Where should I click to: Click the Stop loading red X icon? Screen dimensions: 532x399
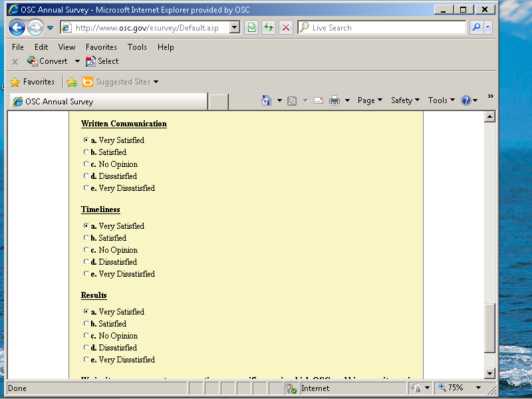point(285,28)
